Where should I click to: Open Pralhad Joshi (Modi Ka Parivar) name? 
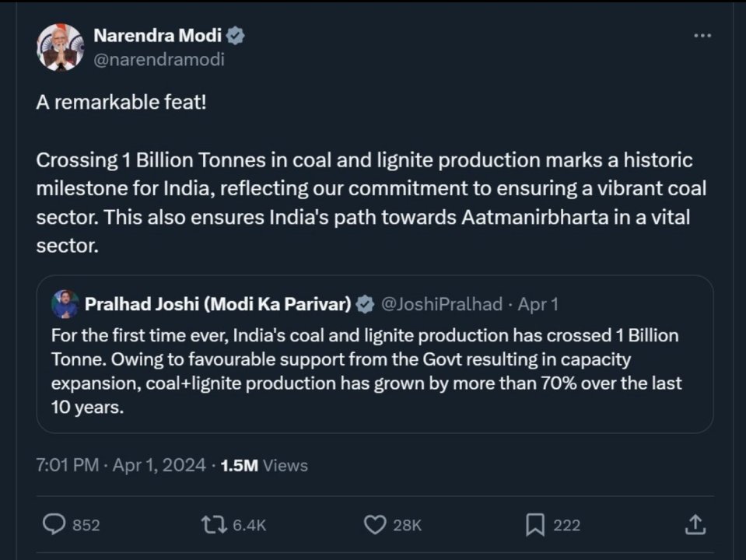tap(218, 304)
